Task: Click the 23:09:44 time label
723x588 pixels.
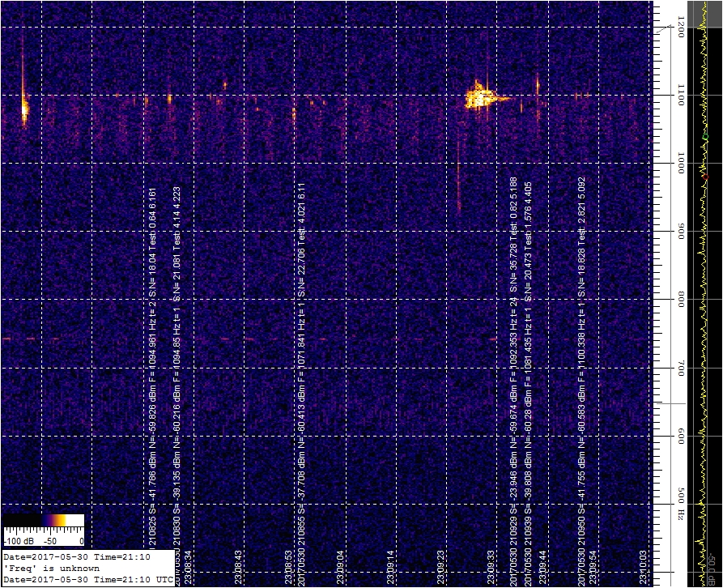Action: pyautogui.click(x=542, y=567)
